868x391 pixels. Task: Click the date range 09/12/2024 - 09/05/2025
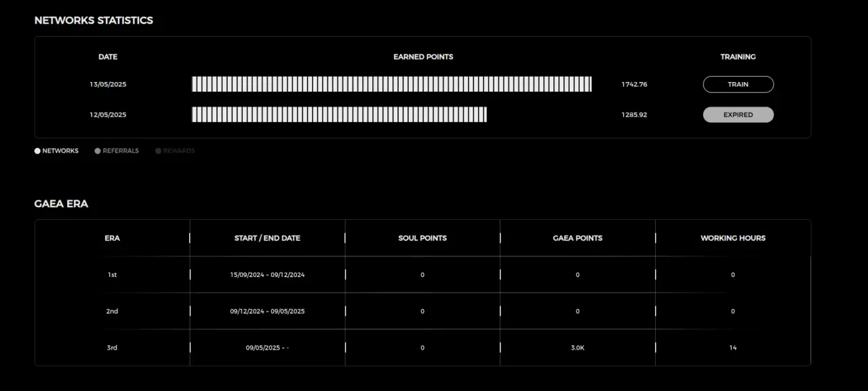pos(267,311)
